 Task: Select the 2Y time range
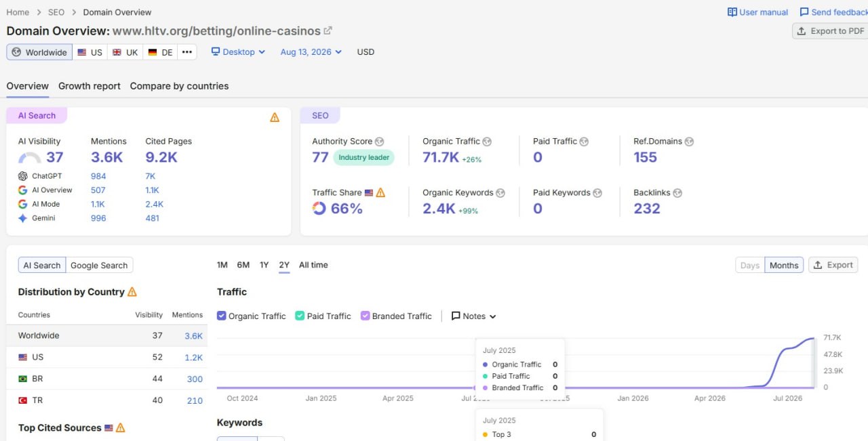(x=284, y=265)
